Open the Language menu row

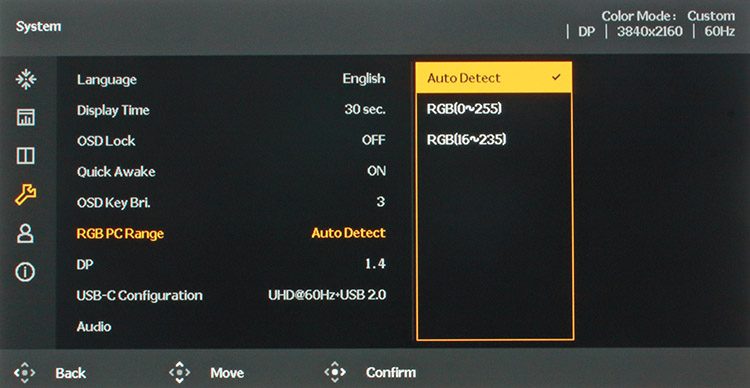click(x=231, y=79)
